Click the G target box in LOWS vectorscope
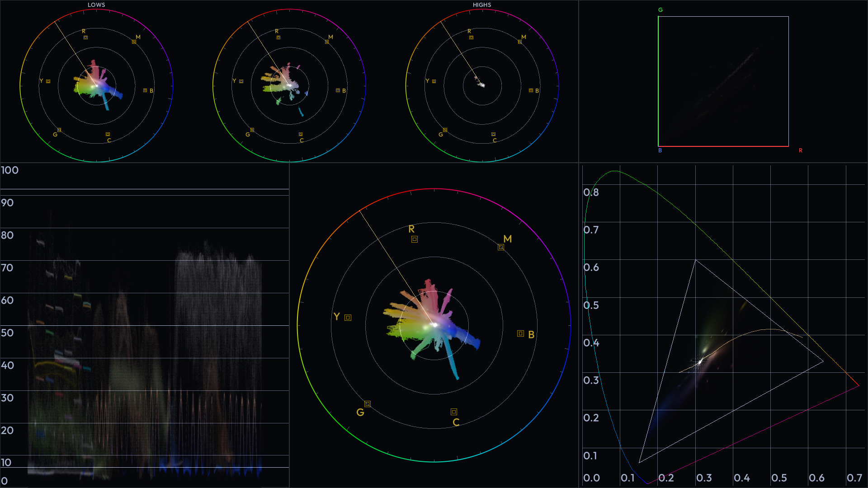868x488 pixels. coord(59,130)
